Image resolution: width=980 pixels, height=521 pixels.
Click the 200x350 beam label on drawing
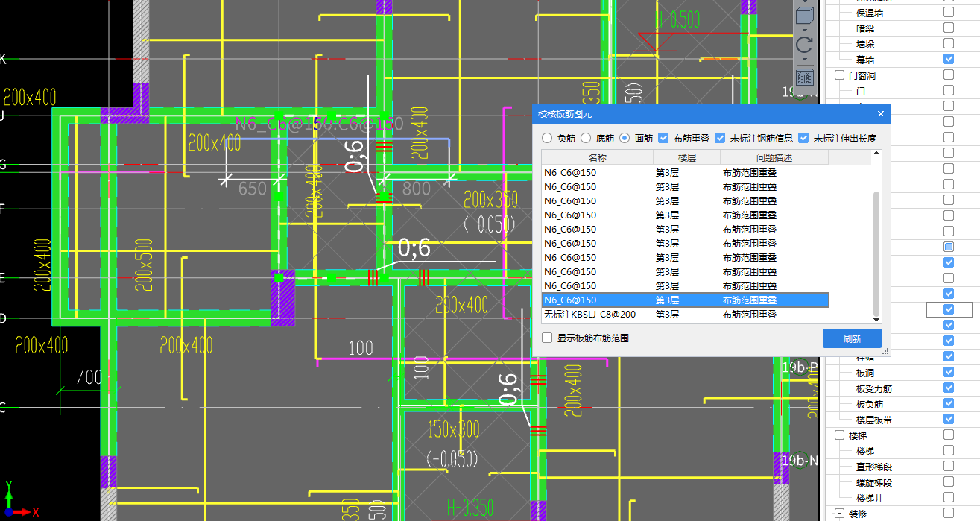pyautogui.click(x=490, y=200)
